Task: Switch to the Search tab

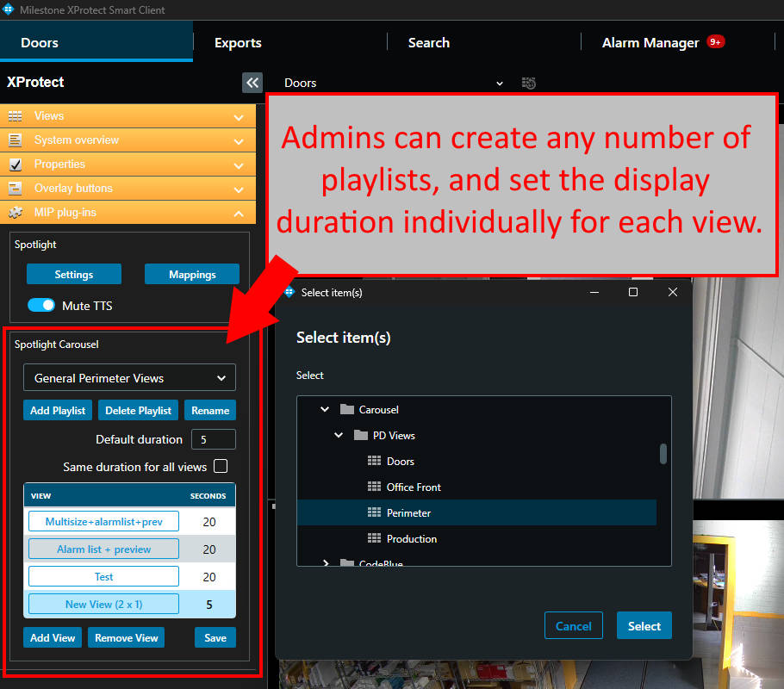Action: [x=429, y=43]
